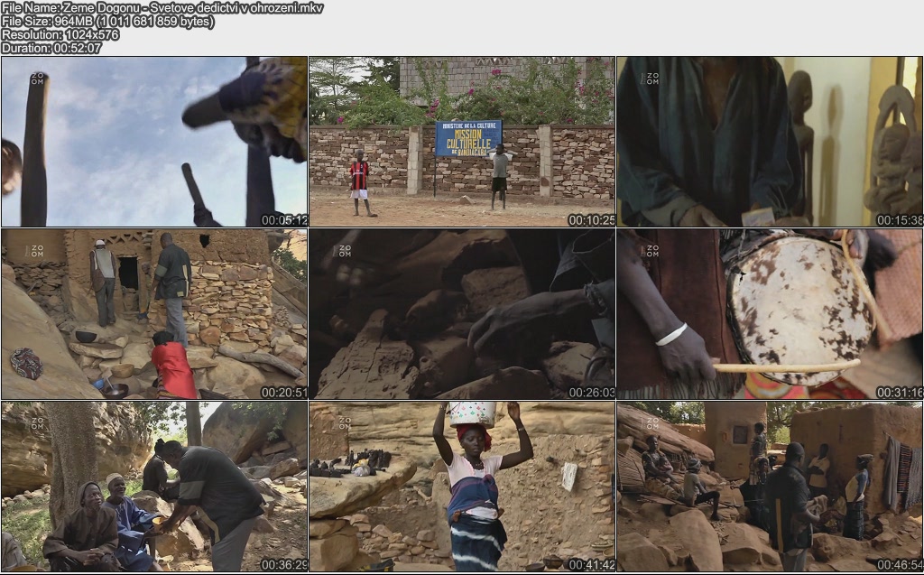This screenshot has height=575, width=924.
Task: Click the Resolution 1024x576 text
Action: pos(60,35)
